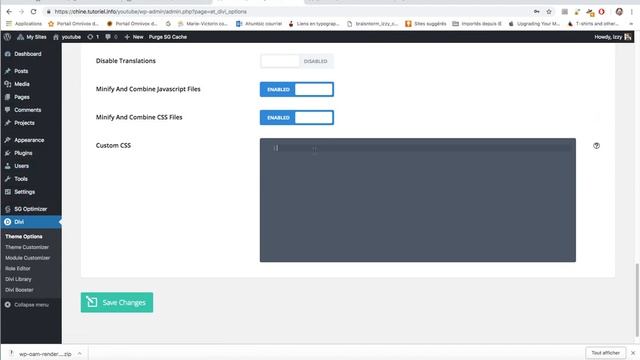
Task: Open the downloaded wp-oam-render zip file
Action: pyautogui.click(x=45, y=354)
